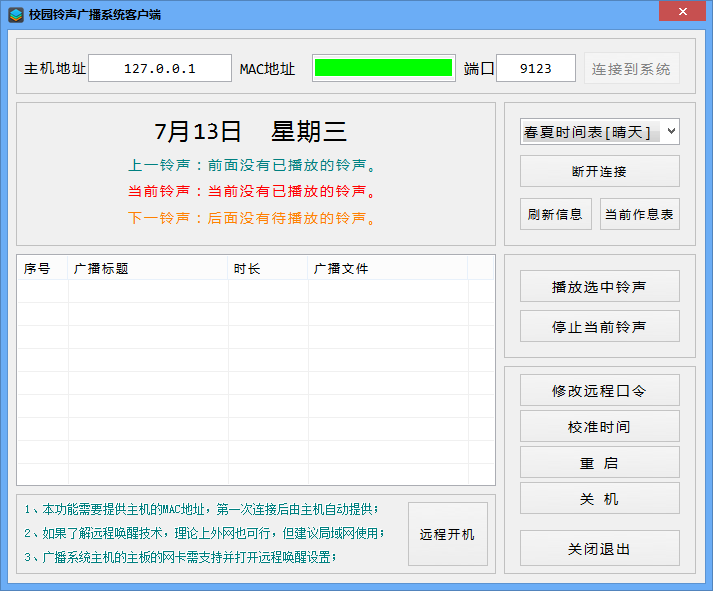The height and width of the screenshot is (591, 713).
Task: Click the 刷新信息 refresh button
Action: [554, 214]
